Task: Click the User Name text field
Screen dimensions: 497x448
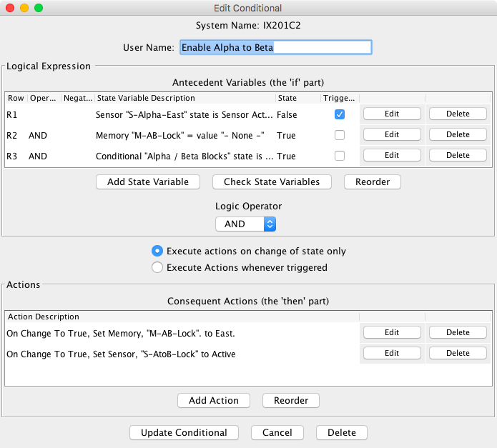Action: coord(275,48)
